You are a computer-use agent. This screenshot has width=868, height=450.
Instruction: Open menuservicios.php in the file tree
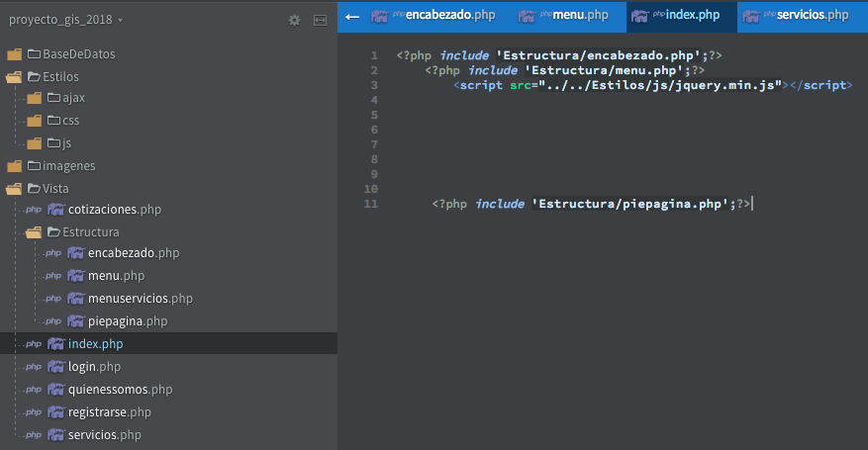click(141, 299)
